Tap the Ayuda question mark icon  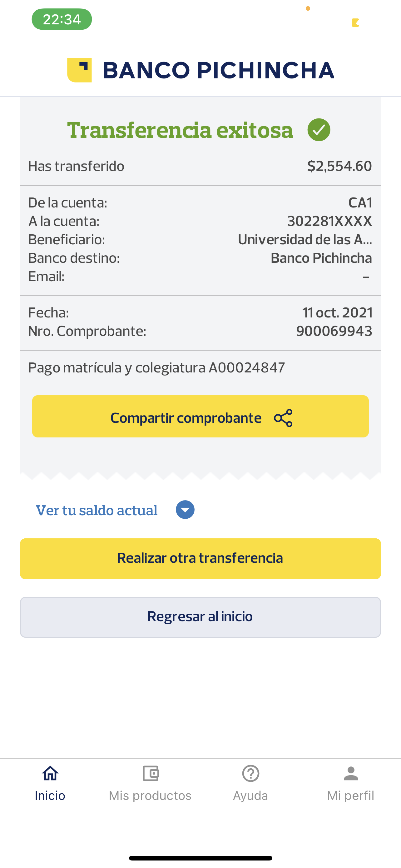point(250,773)
